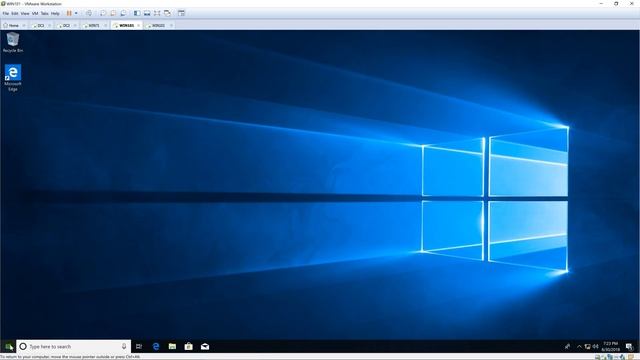This screenshot has height=360, width=640.
Task: Click the network icon in system tray
Action: point(587,347)
